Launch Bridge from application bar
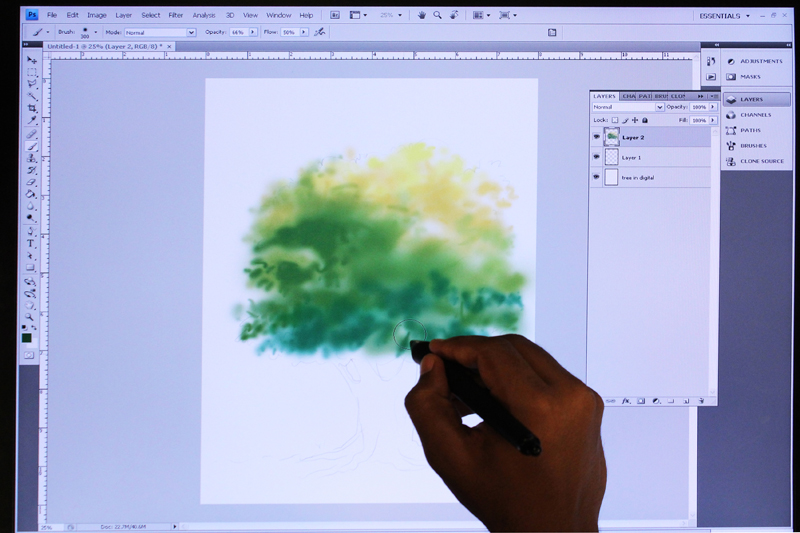The width and height of the screenshot is (800, 533). pos(335,15)
